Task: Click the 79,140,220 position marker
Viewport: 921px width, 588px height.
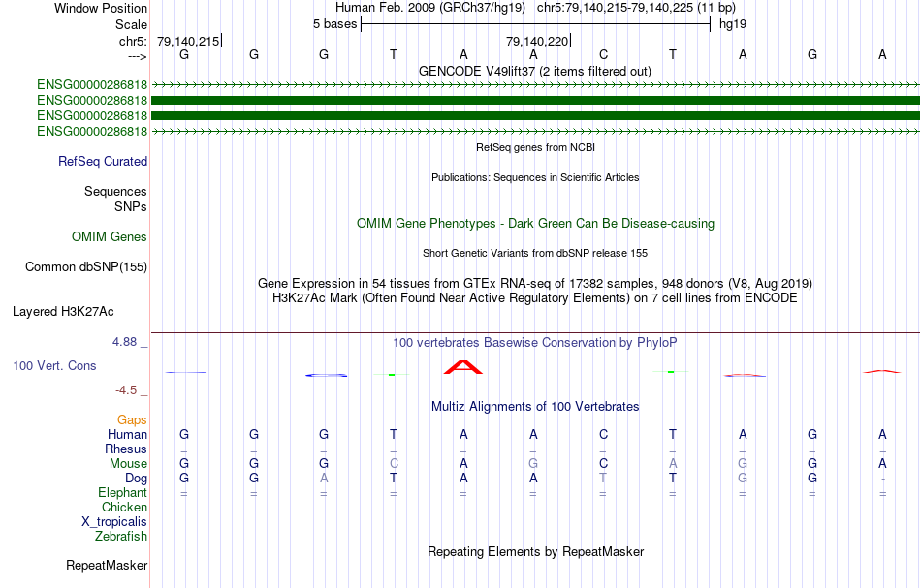Action: pos(537,41)
